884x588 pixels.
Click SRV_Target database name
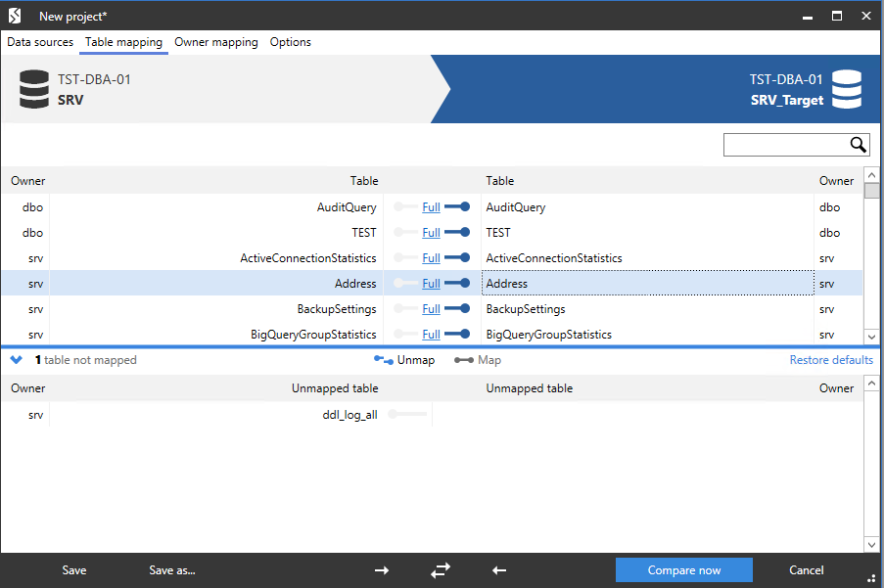click(x=786, y=100)
